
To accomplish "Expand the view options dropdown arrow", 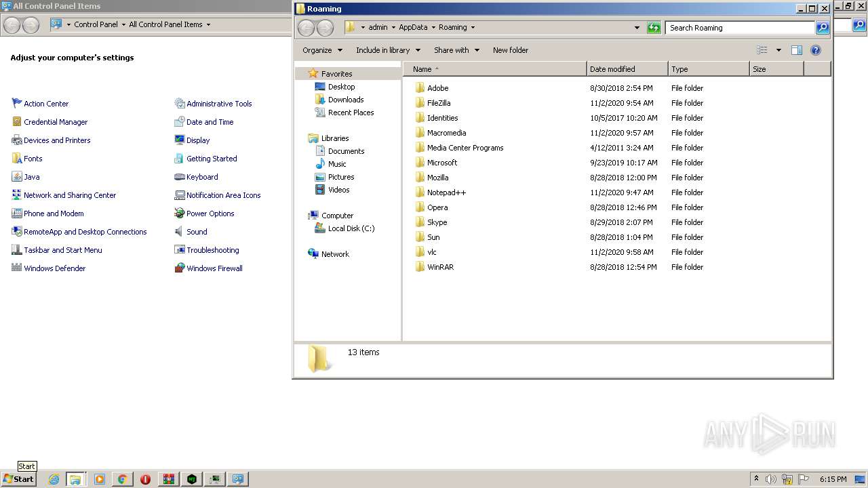I will point(778,50).
